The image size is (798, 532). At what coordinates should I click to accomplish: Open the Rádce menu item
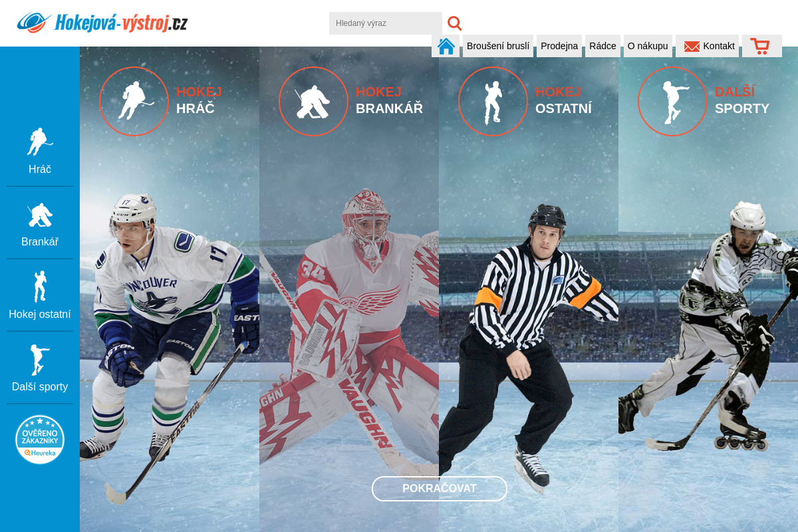pyautogui.click(x=602, y=46)
